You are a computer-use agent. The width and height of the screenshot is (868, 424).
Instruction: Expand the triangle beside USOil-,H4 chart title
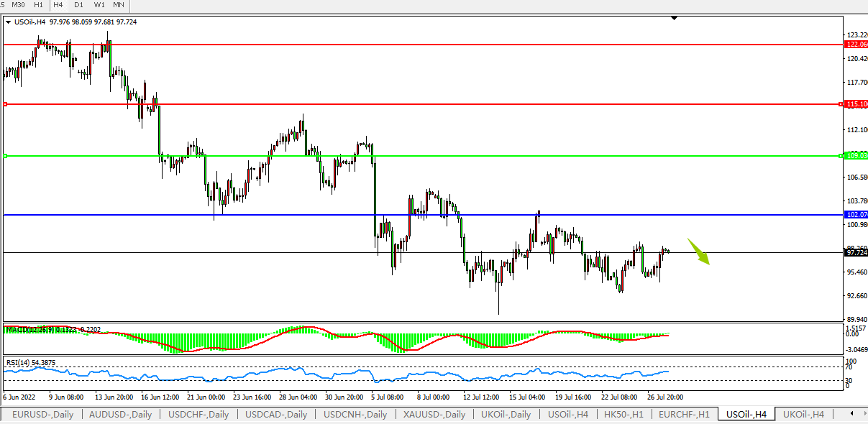8,22
